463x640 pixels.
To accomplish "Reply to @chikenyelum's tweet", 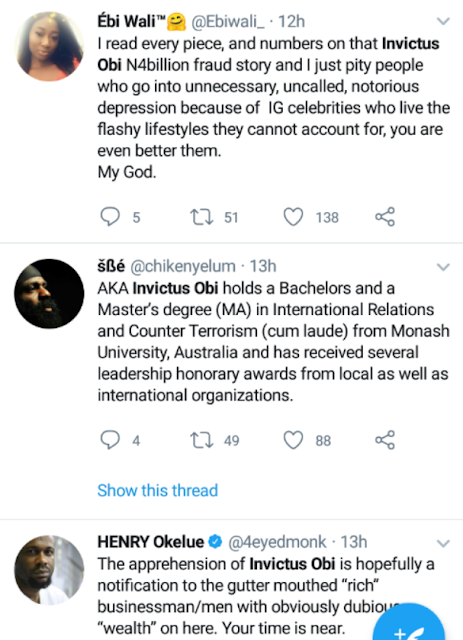I will point(110,440).
